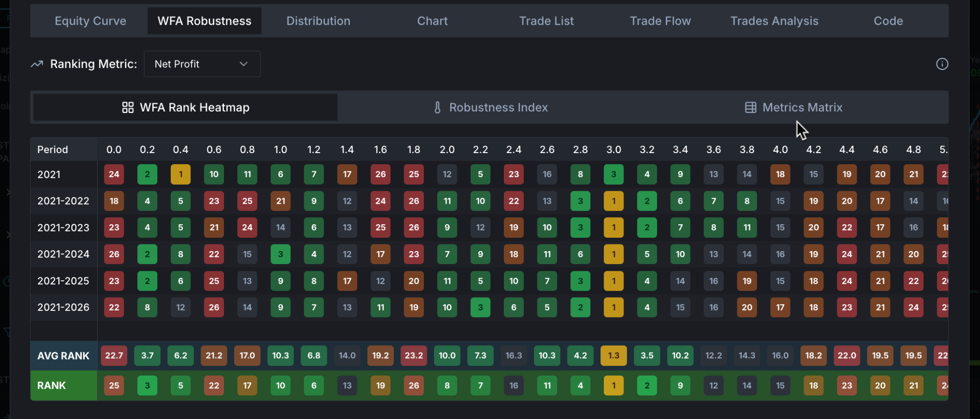This screenshot has height=419, width=980.
Task: Go to the Chart tab
Action: 433,21
